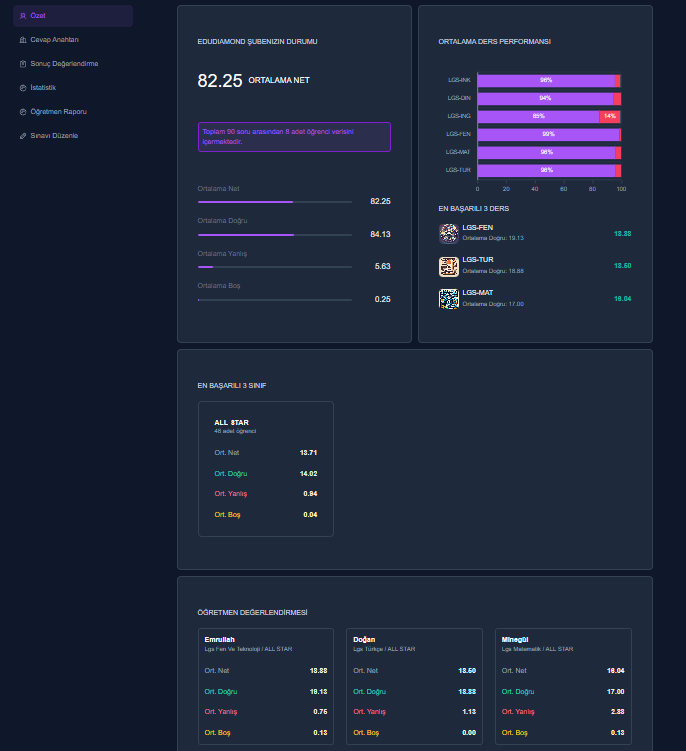Click the Sonuç Değerlendirme clipboard icon
Screen dimensions: 686x751
point(23,64)
